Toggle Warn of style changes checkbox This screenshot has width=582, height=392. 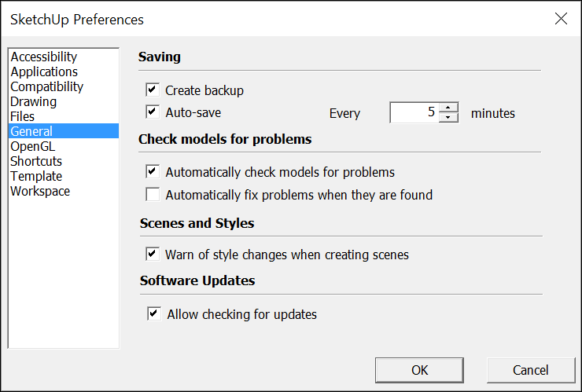153,254
